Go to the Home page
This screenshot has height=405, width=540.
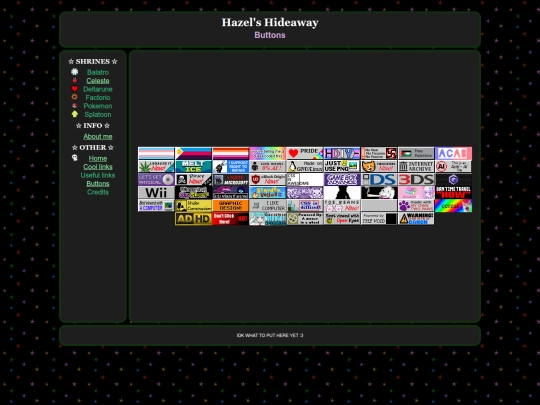[x=98, y=158]
